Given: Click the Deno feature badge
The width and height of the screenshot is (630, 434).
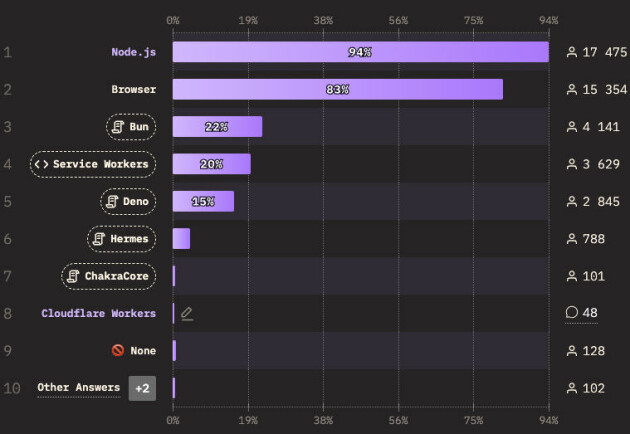Looking at the screenshot, I should 128,202.
